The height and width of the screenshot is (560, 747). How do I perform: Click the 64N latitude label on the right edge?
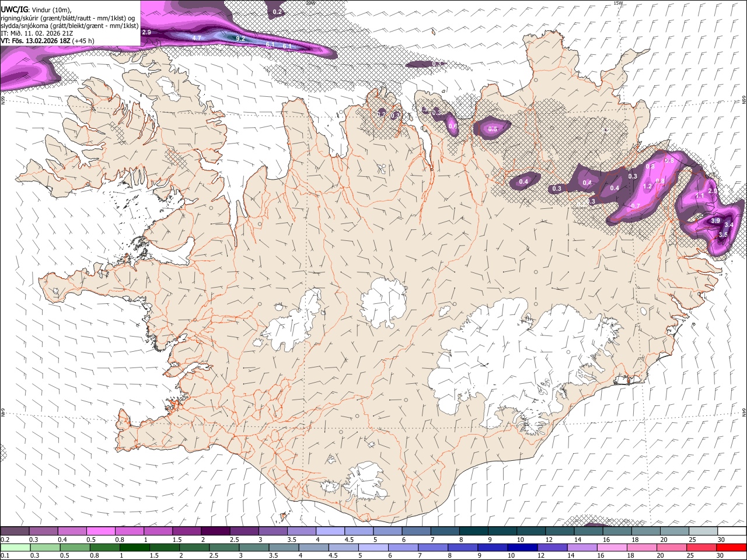744,411
